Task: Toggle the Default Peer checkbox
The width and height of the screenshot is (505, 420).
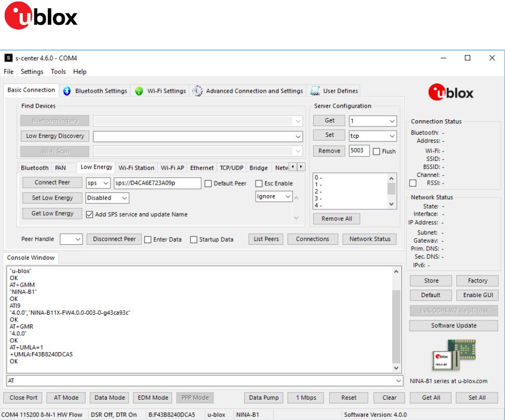Action: click(208, 184)
